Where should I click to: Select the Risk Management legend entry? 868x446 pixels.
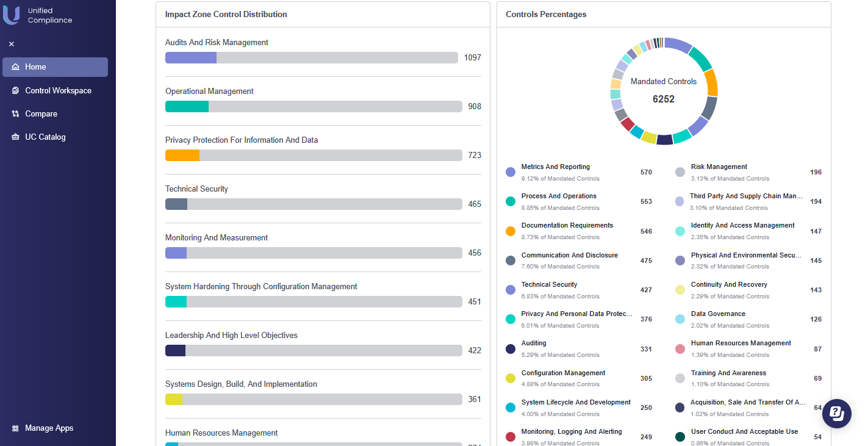click(x=719, y=167)
